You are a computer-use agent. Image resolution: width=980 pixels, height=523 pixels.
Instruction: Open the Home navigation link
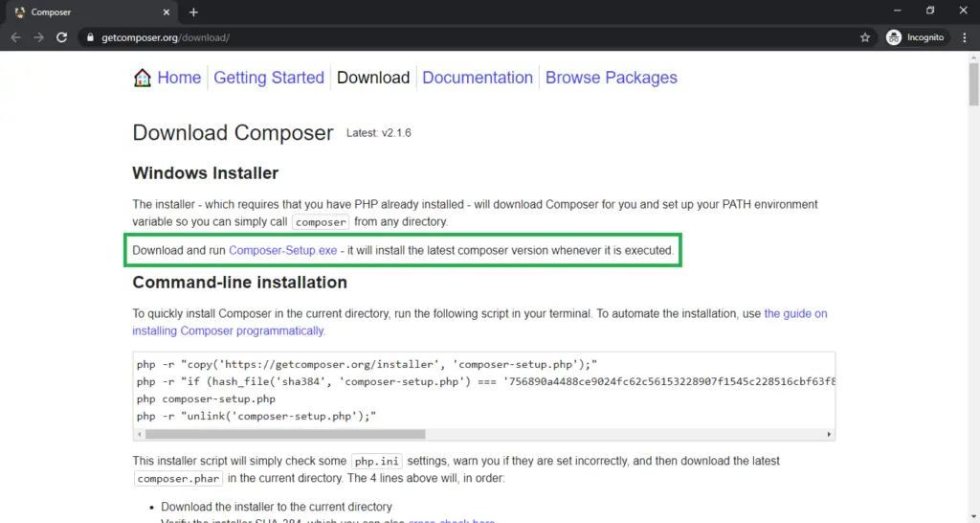coord(179,78)
